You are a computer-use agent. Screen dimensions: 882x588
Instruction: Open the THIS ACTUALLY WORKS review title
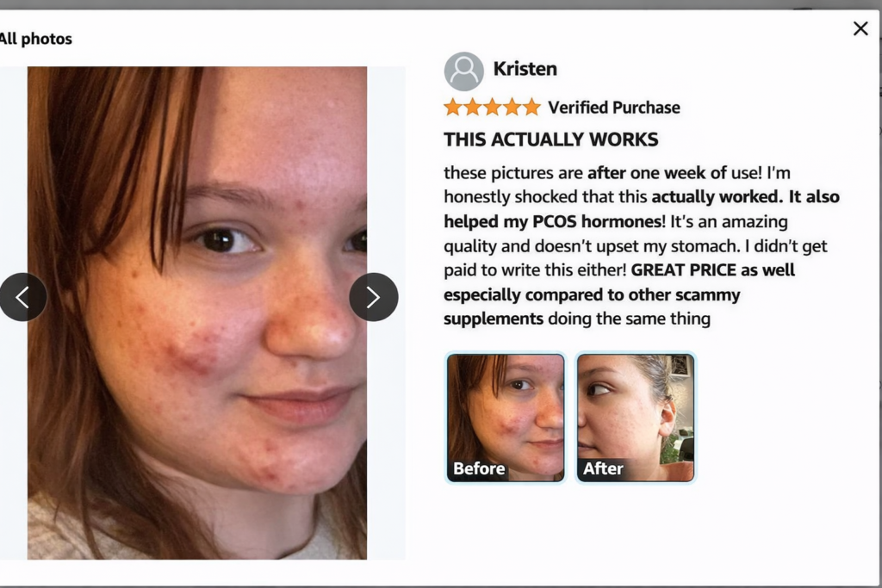click(x=550, y=139)
